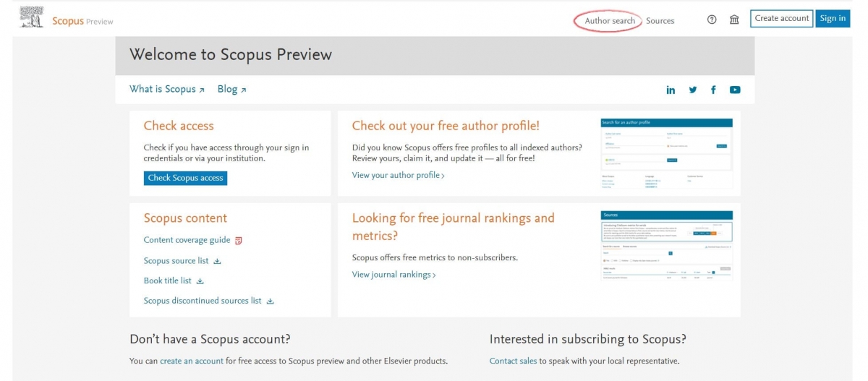
Task: Follow the View journal rankings link
Action: tap(393, 275)
